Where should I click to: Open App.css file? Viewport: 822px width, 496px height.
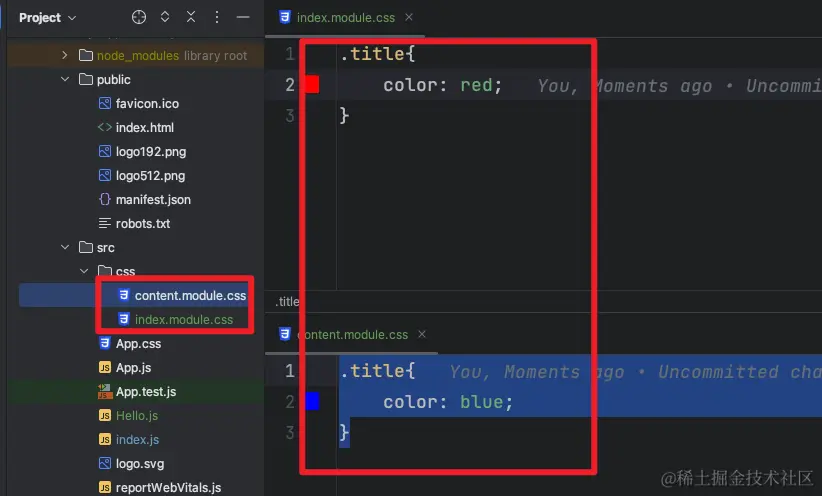click(x=138, y=344)
